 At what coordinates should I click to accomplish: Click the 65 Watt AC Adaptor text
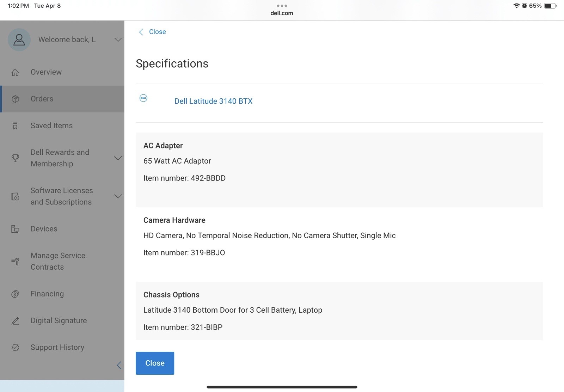[x=177, y=161]
